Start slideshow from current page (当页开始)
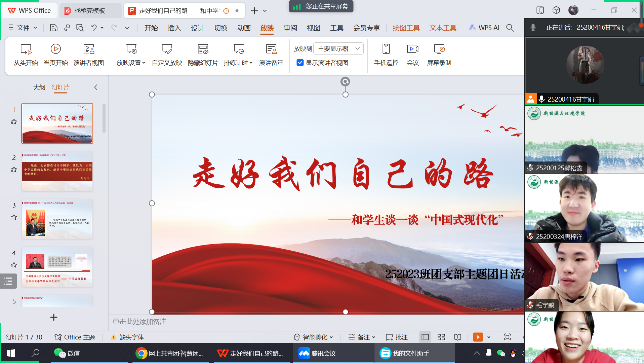This screenshot has width=644, height=363. coord(56,50)
